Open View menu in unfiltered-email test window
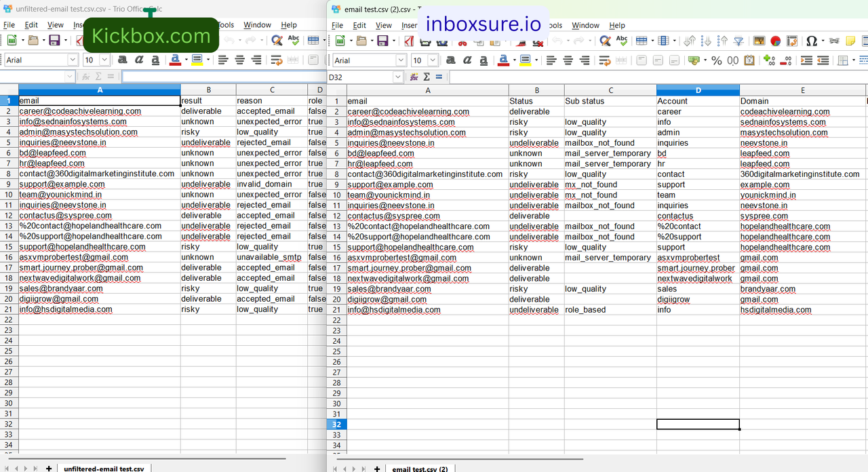The width and height of the screenshot is (868, 472). click(56, 25)
